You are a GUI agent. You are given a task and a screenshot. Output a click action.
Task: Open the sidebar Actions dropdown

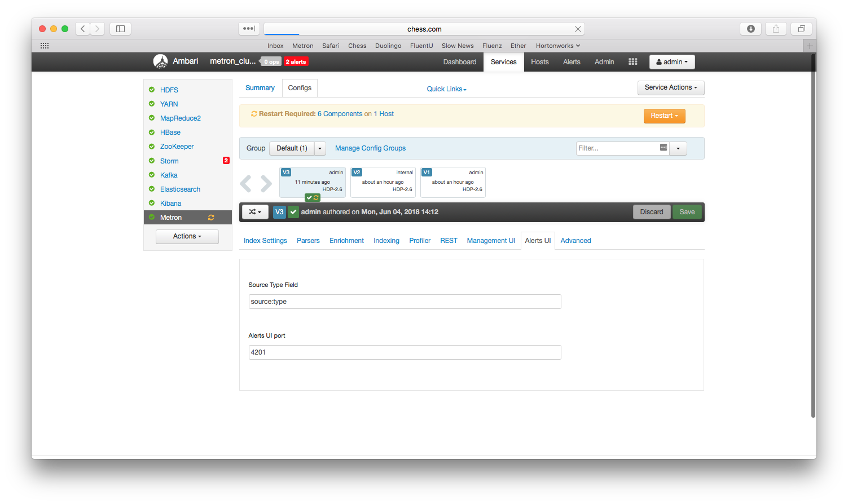pyautogui.click(x=187, y=236)
